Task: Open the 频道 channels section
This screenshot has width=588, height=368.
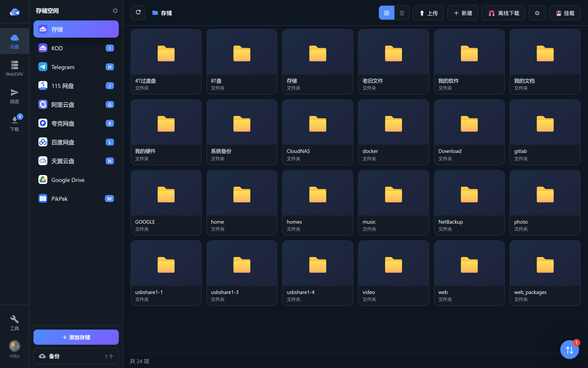Action: (14, 96)
